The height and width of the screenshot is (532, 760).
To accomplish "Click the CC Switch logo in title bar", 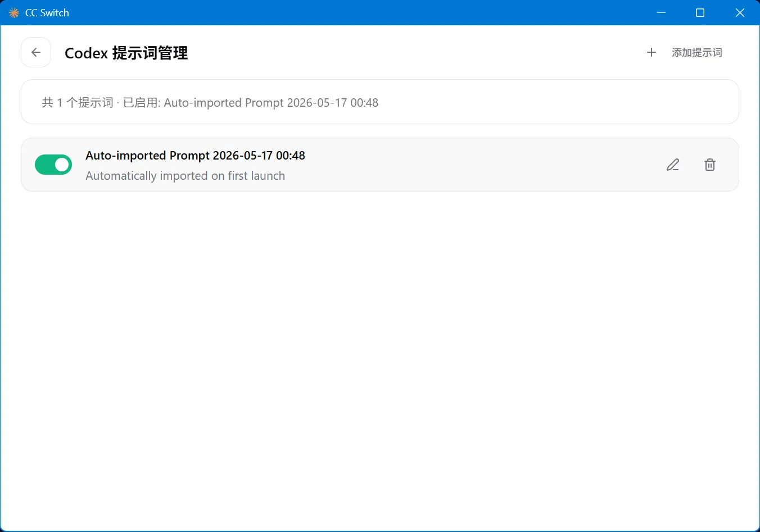I will coord(14,12).
